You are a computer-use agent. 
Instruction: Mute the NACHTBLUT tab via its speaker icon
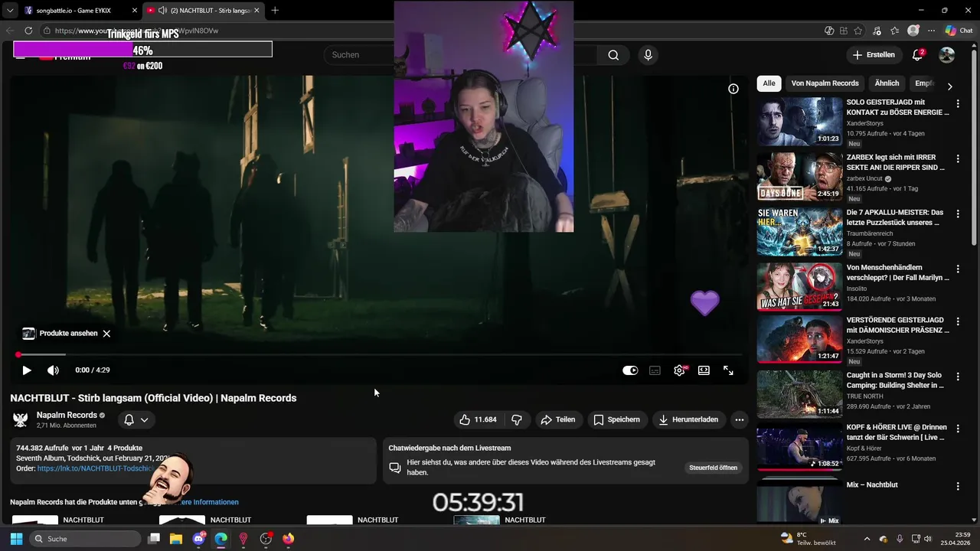[162, 11]
